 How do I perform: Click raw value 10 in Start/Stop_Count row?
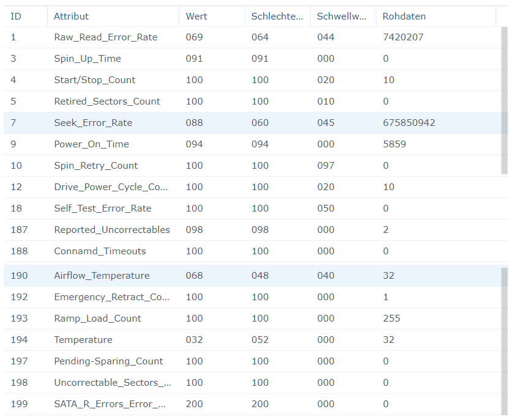pos(389,80)
